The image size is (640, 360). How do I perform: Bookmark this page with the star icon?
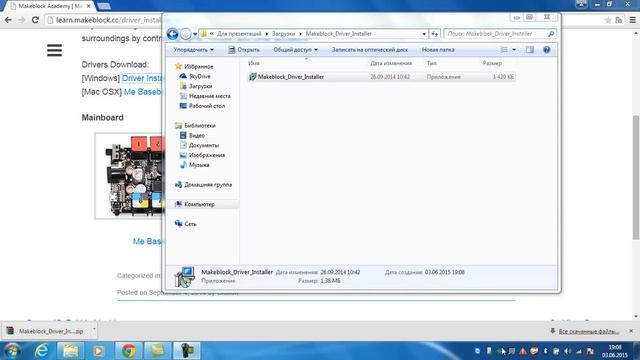[608, 20]
